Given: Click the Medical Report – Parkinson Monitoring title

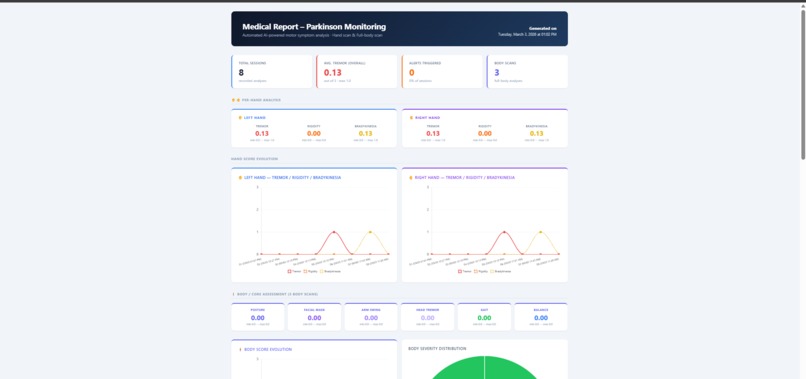Looking at the screenshot, I should tap(314, 27).
